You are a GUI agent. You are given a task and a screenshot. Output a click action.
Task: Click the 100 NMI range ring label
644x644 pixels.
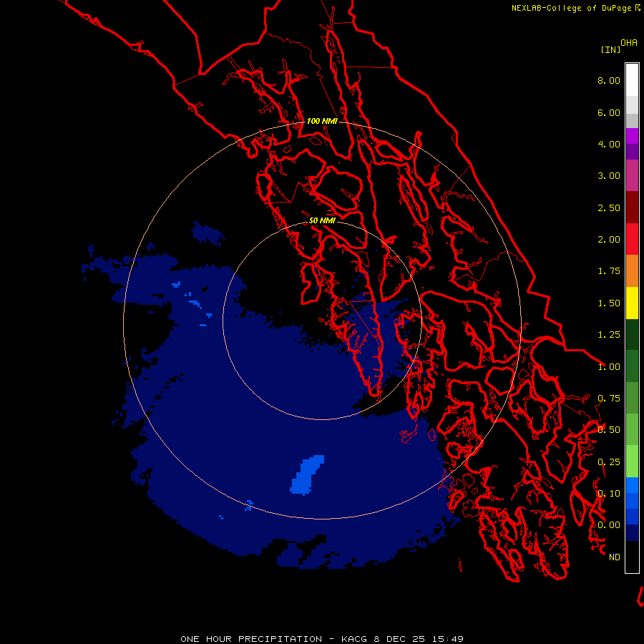point(322,121)
